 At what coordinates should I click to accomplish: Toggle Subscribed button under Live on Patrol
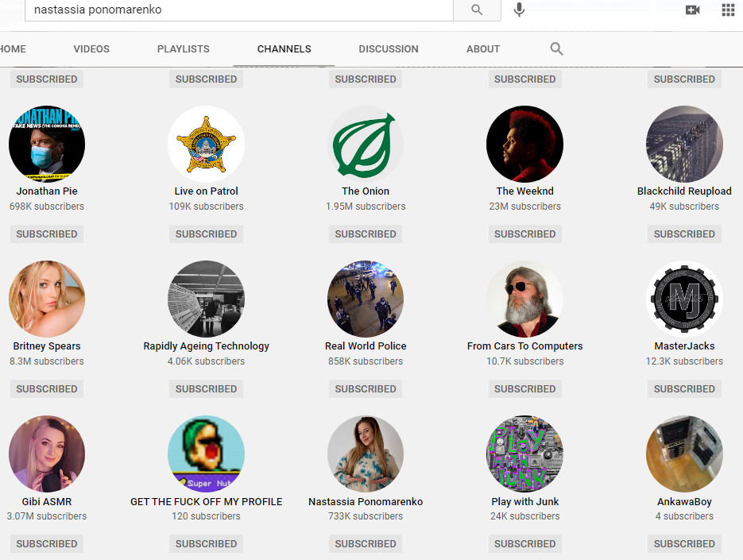(206, 234)
